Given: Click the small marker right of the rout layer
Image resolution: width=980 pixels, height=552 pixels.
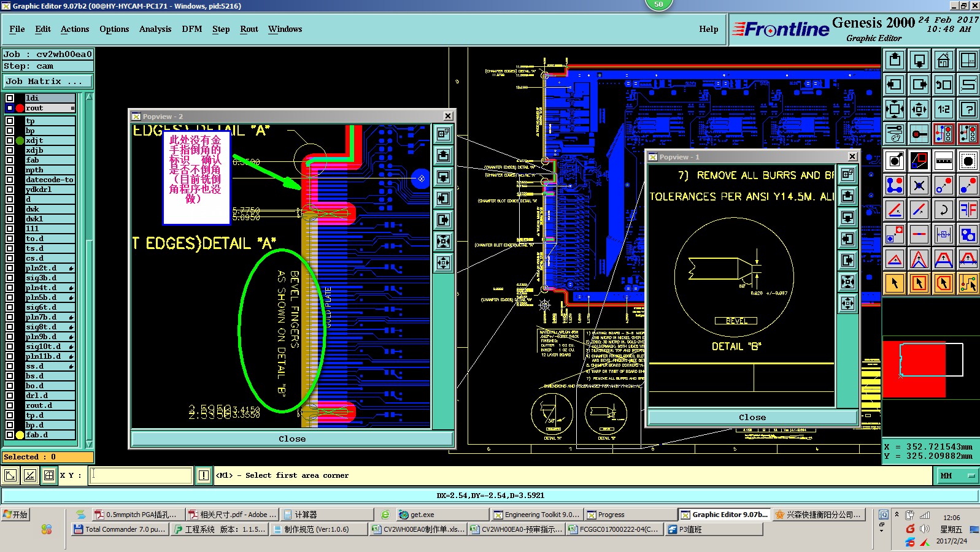Looking at the screenshot, I should [72, 108].
